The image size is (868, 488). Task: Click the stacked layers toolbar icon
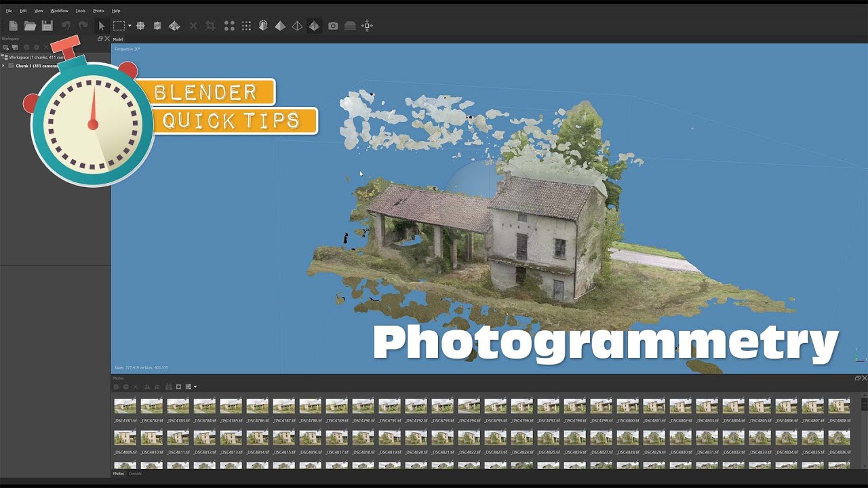350,26
